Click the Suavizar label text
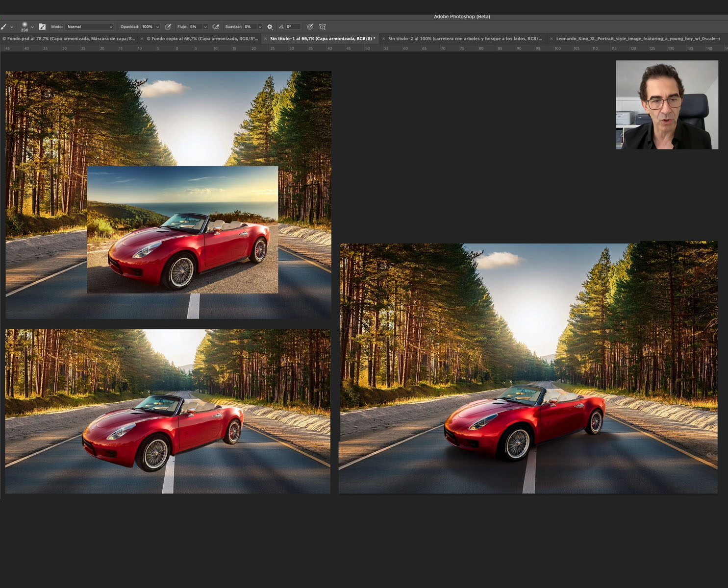The image size is (728, 588). 234,27
